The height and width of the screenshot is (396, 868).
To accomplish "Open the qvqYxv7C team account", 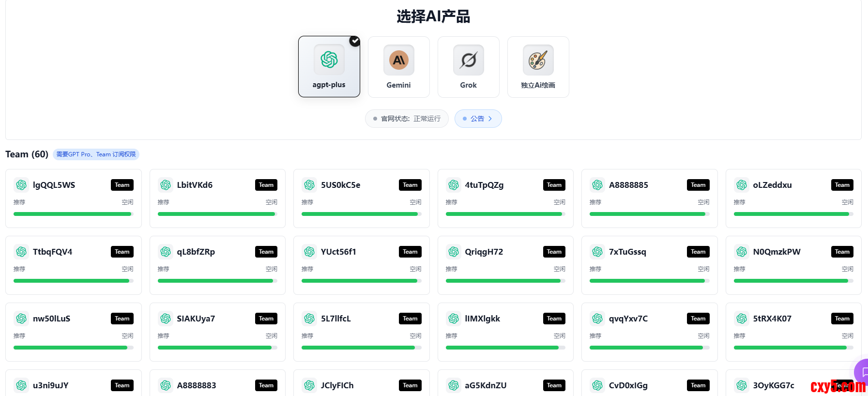I will coord(649,332).
